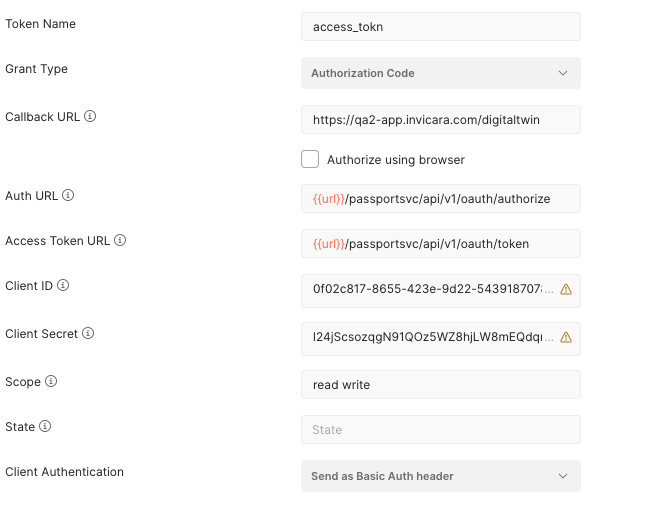664x511 pixels.
Task: Click the info icon beside Auth URL
Action: click(x=69, y=196)
